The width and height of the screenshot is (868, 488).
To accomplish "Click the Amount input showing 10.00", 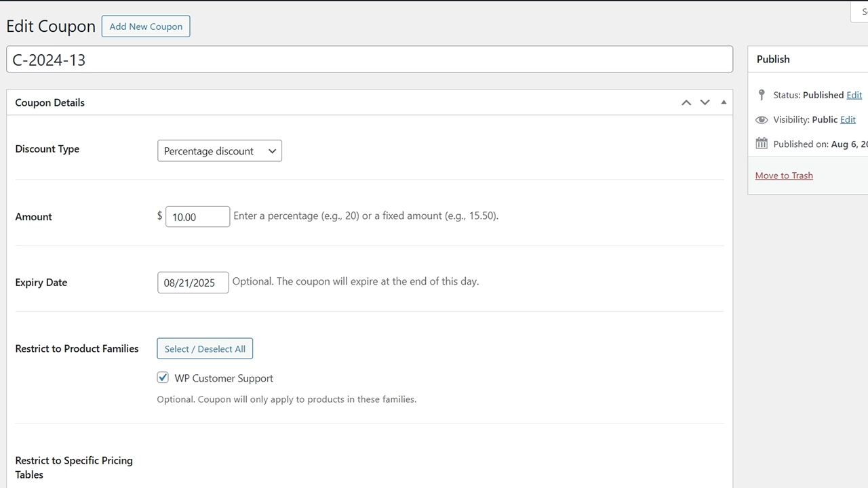I will pos(197,217).
